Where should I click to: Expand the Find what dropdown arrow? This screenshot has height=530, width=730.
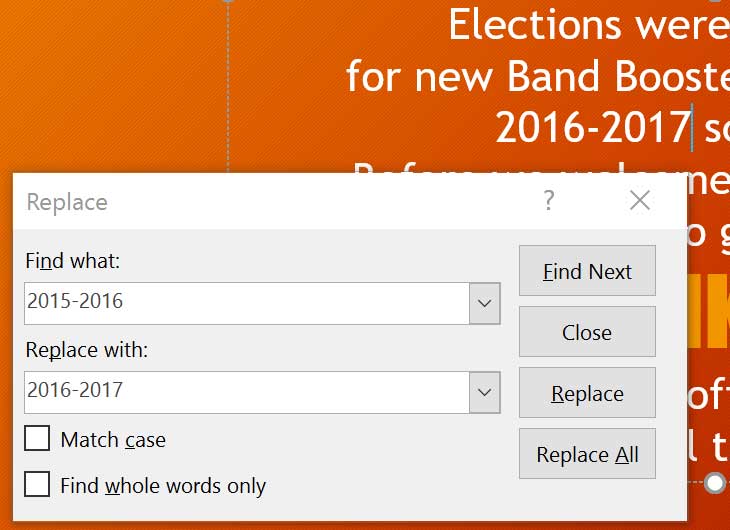485,303
